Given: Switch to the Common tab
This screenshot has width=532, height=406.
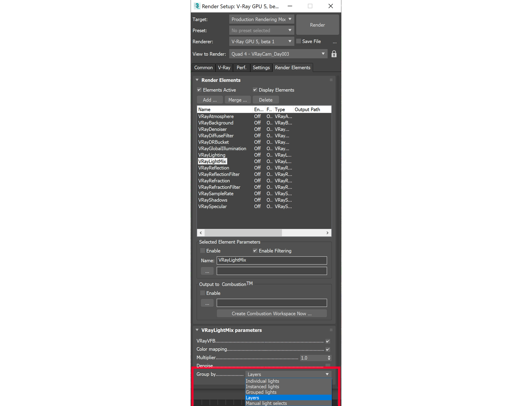Looking at the screenshot, I should (203, 67).
